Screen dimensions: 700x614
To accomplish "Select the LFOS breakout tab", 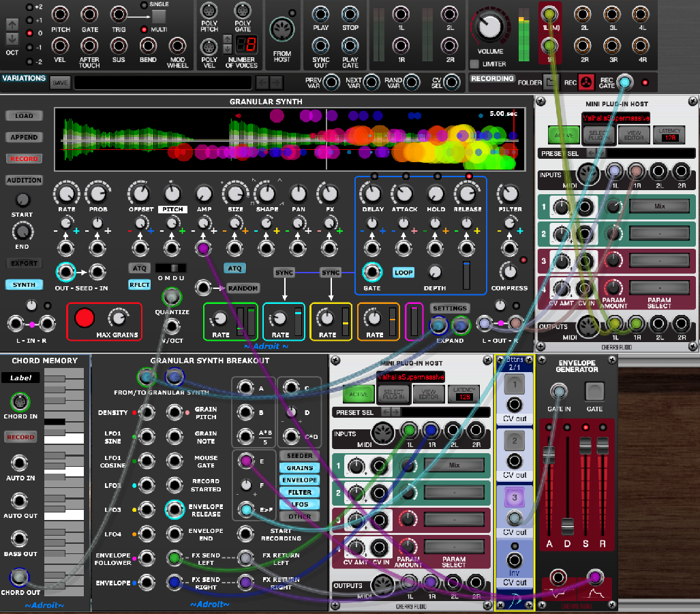I will click(299, 504).
